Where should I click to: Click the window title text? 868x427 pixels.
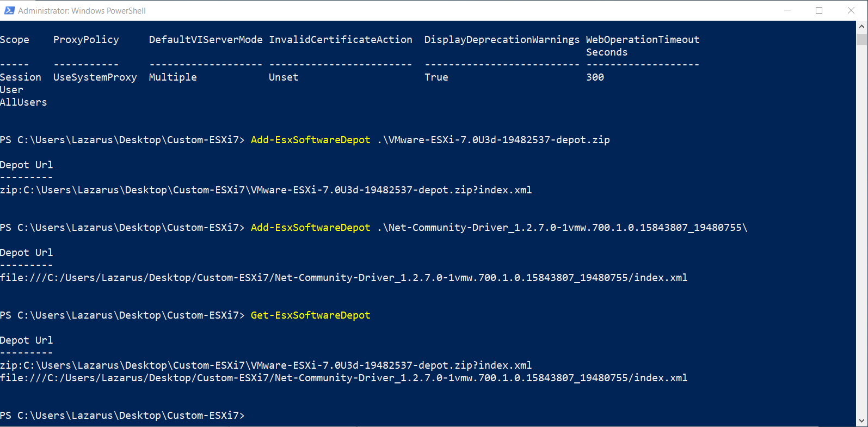(82, 11)
